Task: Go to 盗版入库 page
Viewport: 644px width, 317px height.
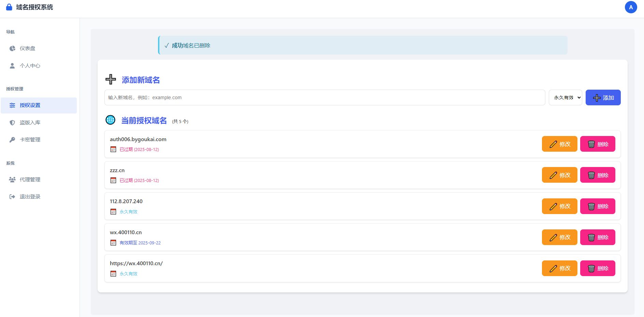Action: click(x=30, y=123)
